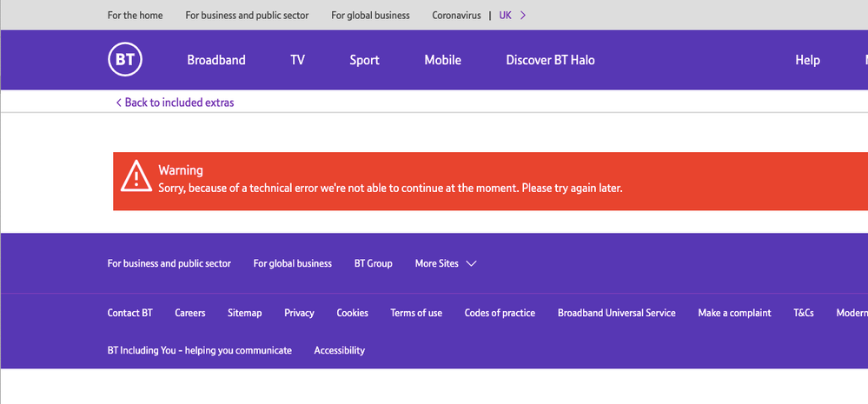Visit the Careers page
The width and height of the screenshot is (868, 404).
tap(189, 313)
